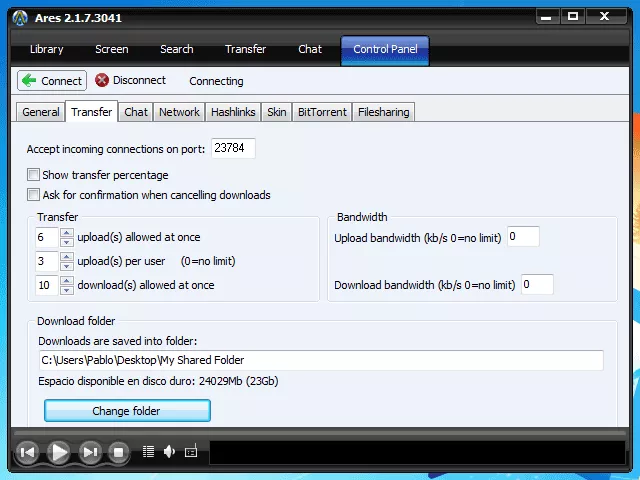The image size is (640, 480).
Task: Click the green arrow Connect icon
Action: (29, 80)
